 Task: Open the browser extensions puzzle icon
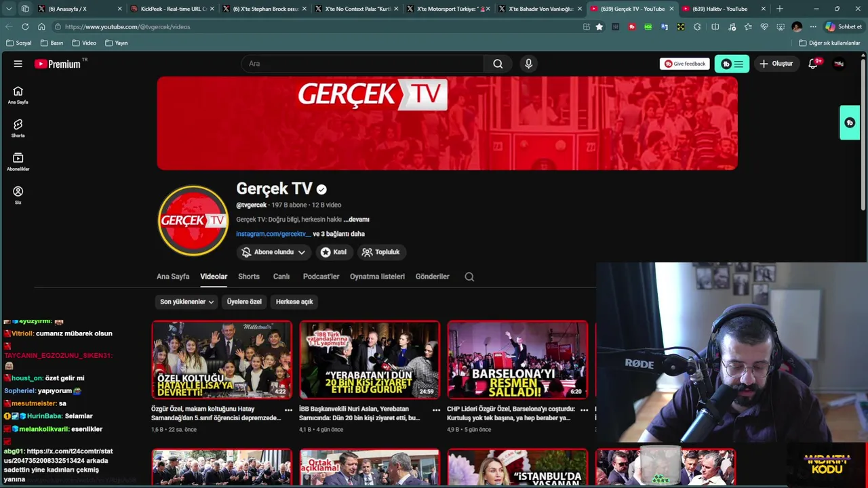pos(697,26)
